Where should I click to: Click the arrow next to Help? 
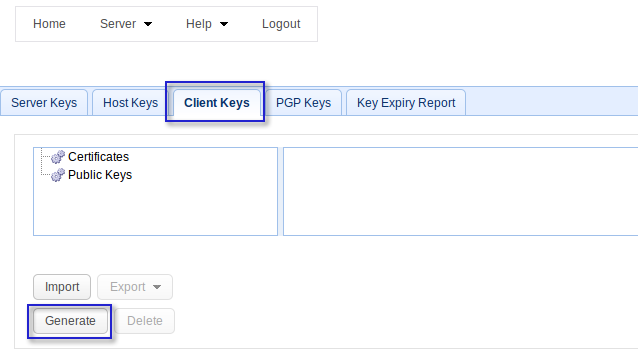224,24
